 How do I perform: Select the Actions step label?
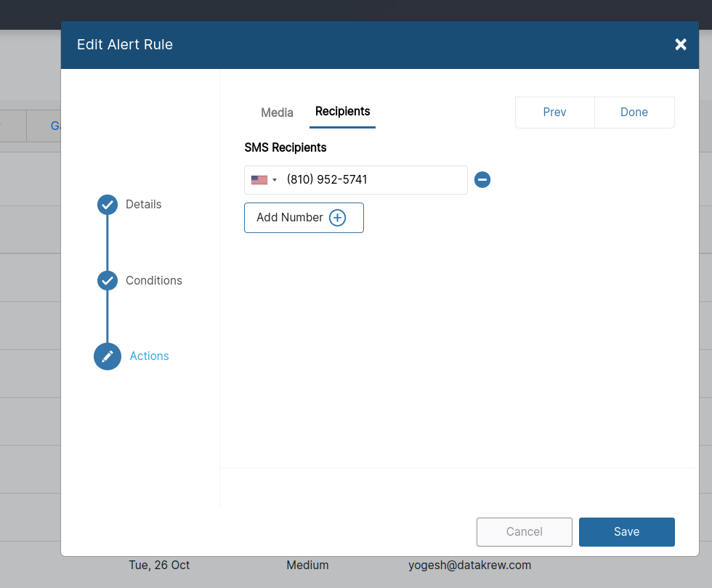[x=149, y=356]
